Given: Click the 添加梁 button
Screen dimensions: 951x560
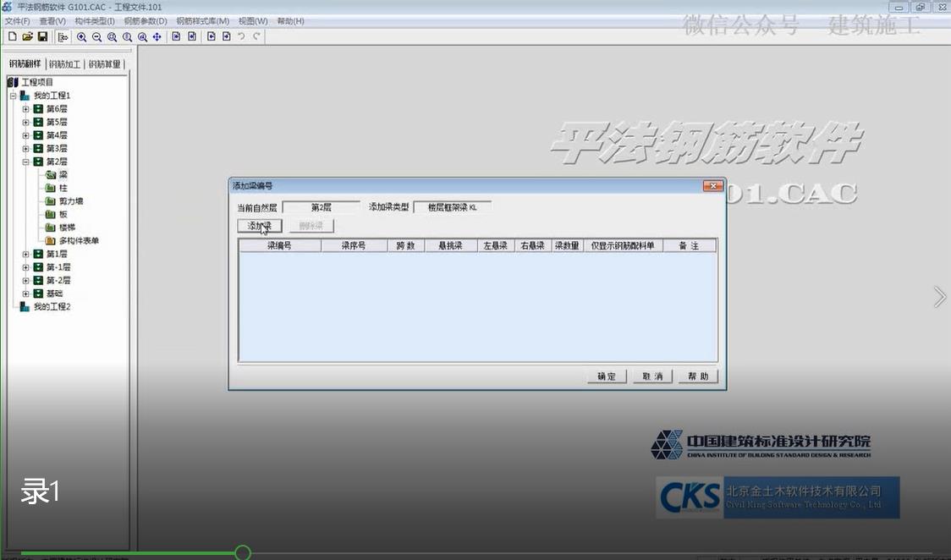Looking at the screenshot, I should coord(259,226).
